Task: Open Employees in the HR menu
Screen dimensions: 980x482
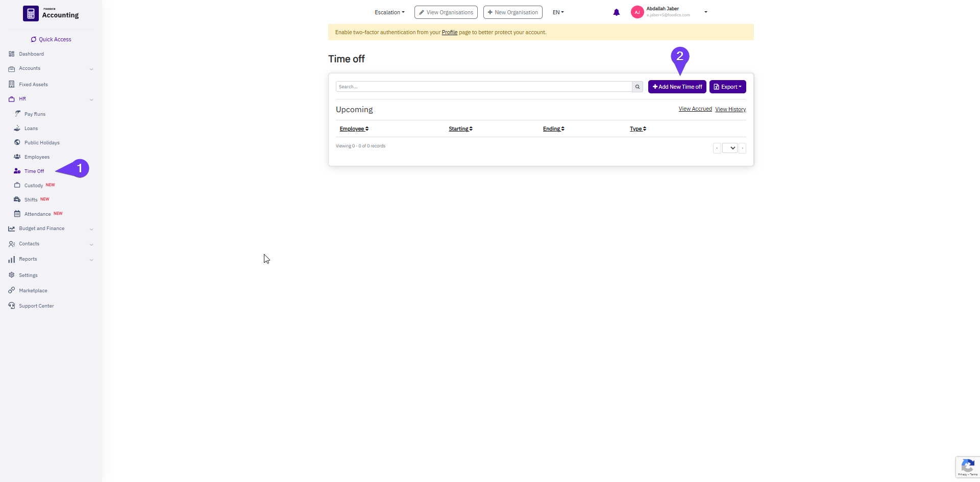Action: [37, 157]
